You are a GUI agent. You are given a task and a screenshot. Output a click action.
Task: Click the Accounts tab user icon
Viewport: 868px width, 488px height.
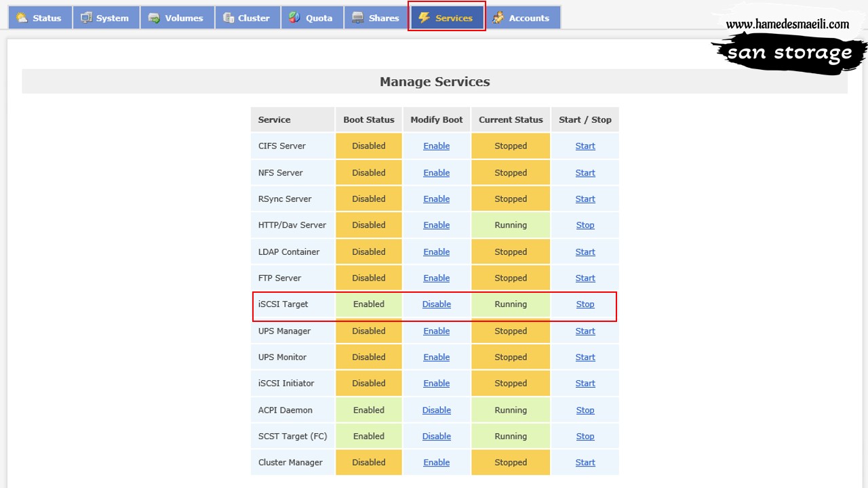(x=498, y=18)
